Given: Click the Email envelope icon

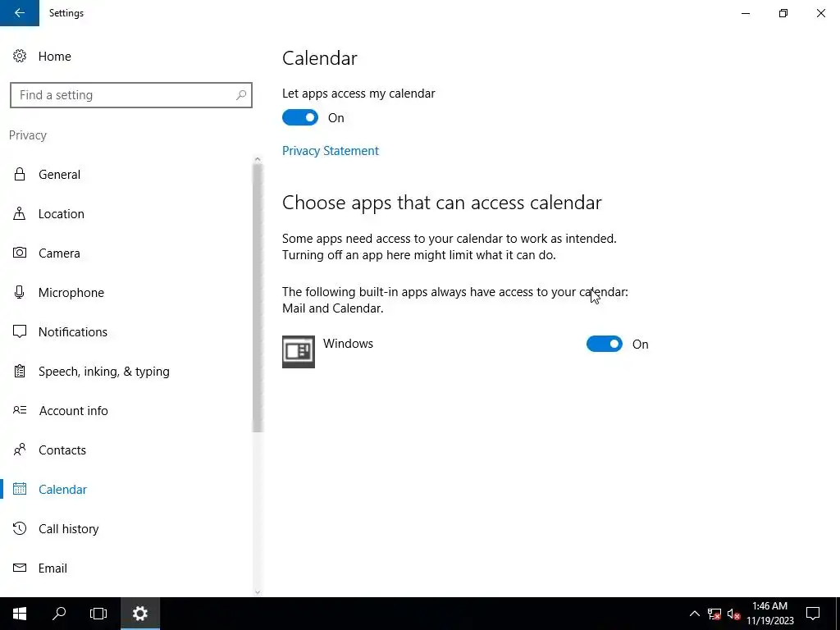Looking at the screenshot, I should [20, 568].
